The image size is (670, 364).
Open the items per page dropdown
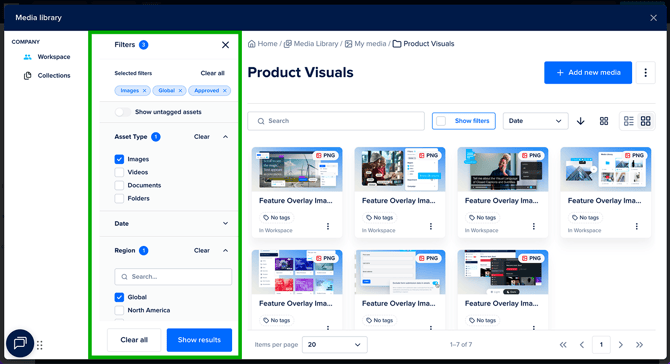tap(335, 345)
